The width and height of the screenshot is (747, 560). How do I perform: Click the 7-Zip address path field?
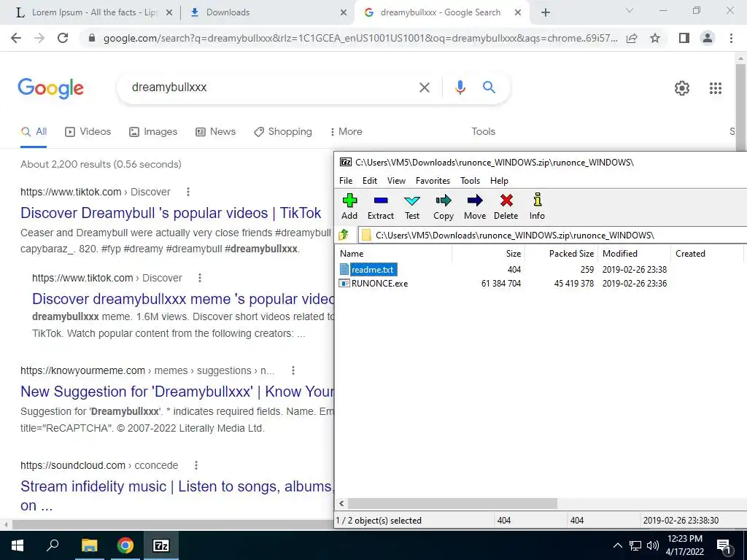point(553,236)
